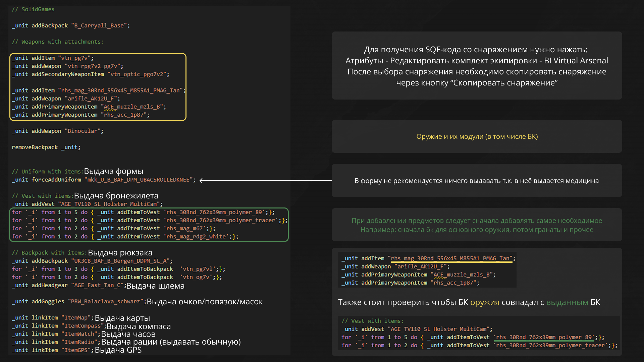Select the addBackpack "UK3CB_BAF_B_Bergen_DDPM_SL_A" line

[x=92, y=261]
